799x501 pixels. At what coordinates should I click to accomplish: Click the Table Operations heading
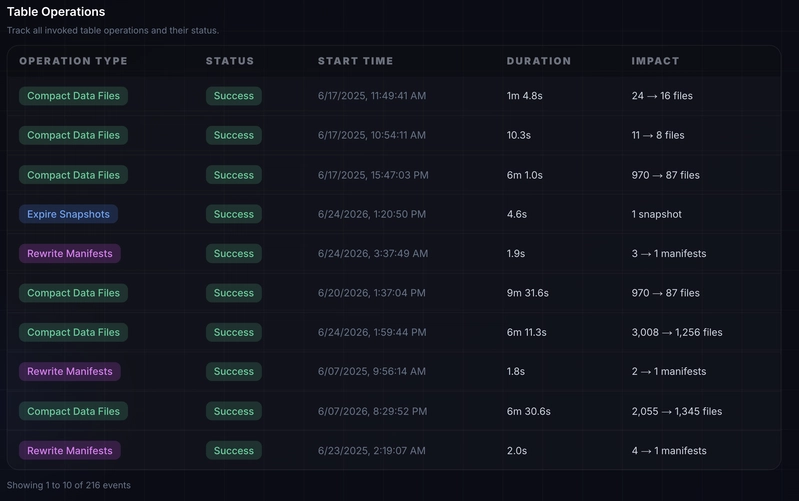[x=56, y=12]
